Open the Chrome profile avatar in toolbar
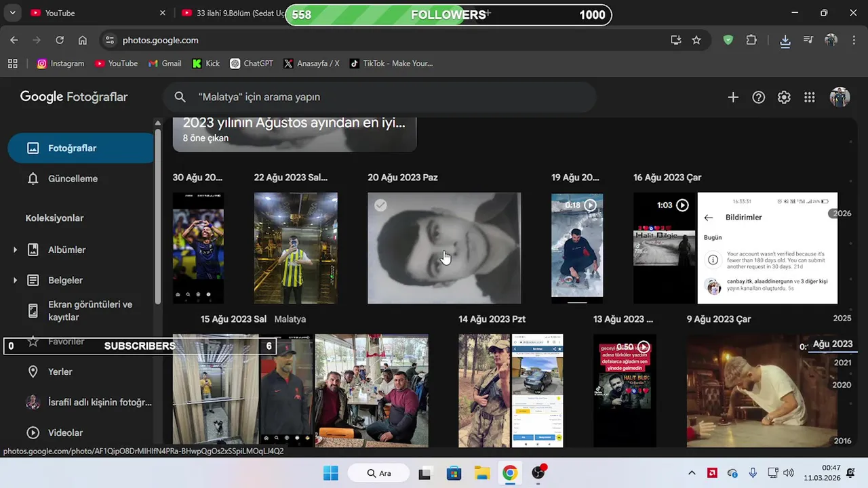Image resolution: width=868 pixels, height=488 pixels. 831,40
